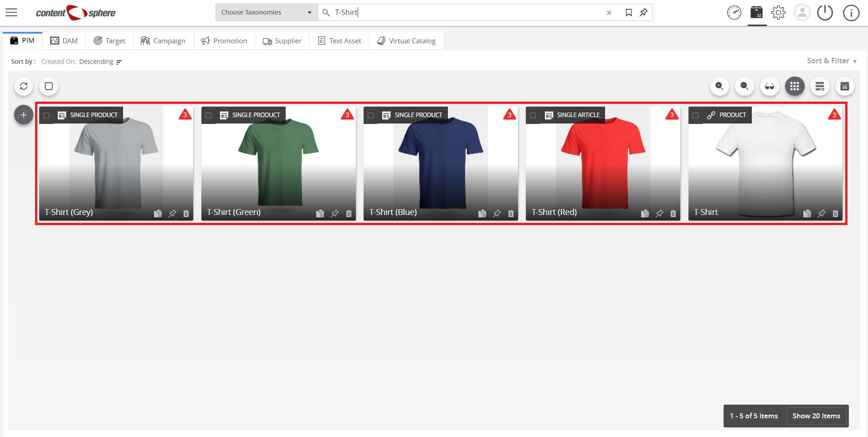This screenshot has width=868, height=437.
Task: Pin the T-Shirt (Grey) item
Action: tap(172, 213)
